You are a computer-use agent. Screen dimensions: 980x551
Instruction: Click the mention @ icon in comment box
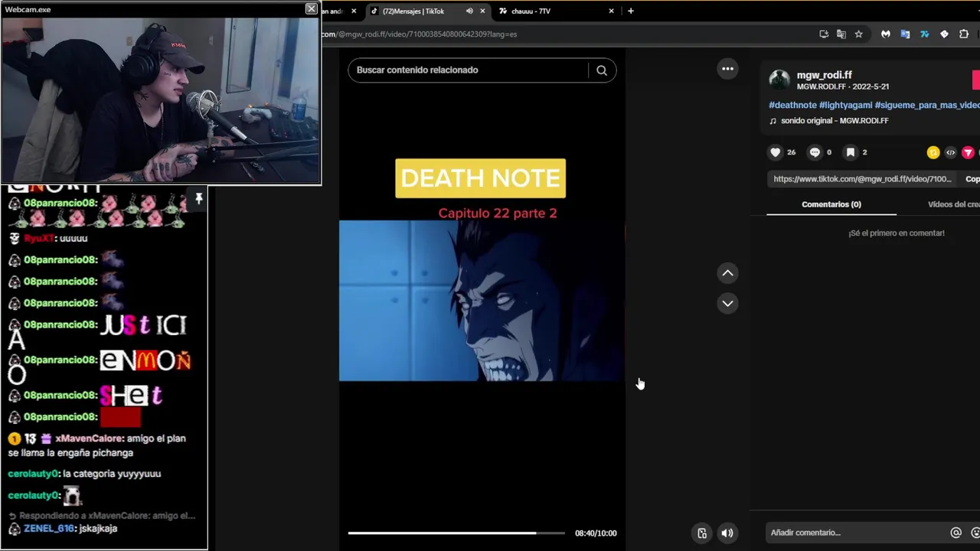[955, 533]
